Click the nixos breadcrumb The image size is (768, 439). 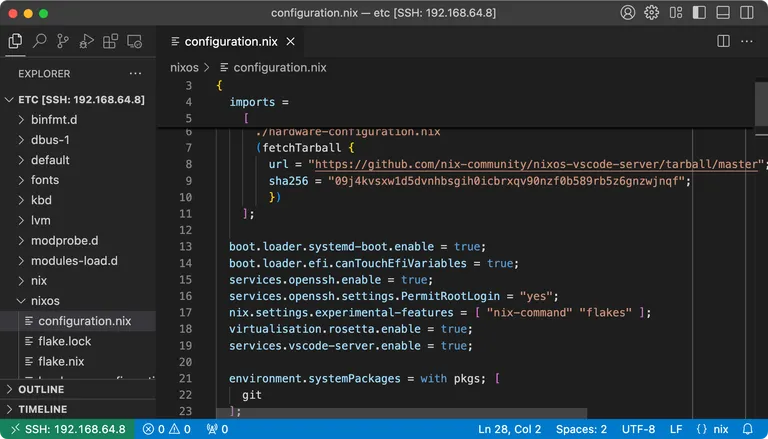[x=184, y=68]
